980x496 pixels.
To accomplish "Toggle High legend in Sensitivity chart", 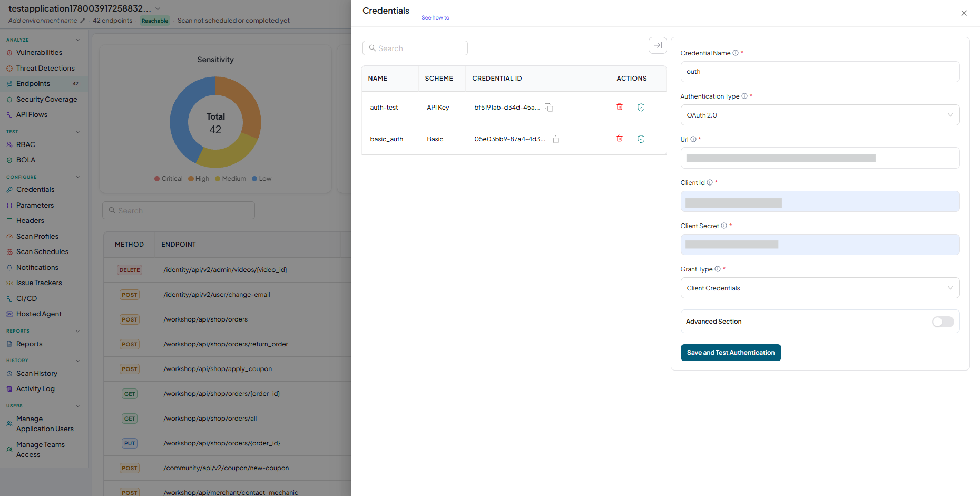I will 199,179.
